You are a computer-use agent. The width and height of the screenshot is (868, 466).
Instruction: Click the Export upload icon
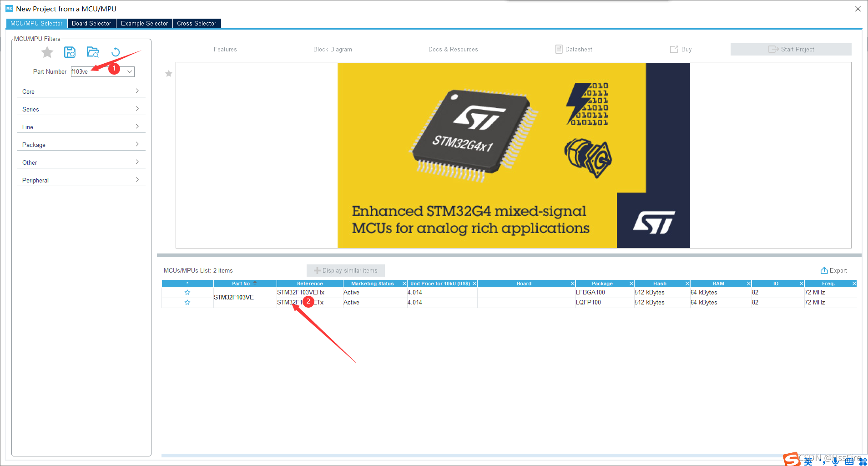coord(824,270)
